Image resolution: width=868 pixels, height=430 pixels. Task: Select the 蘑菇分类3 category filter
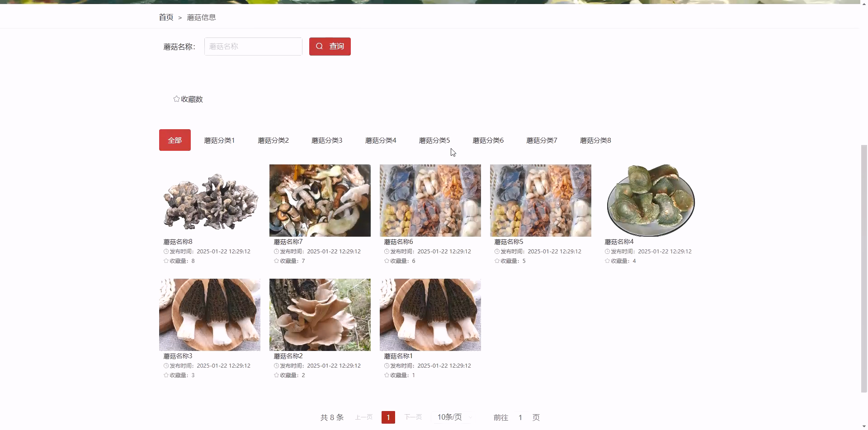click(x=326, y=140)
